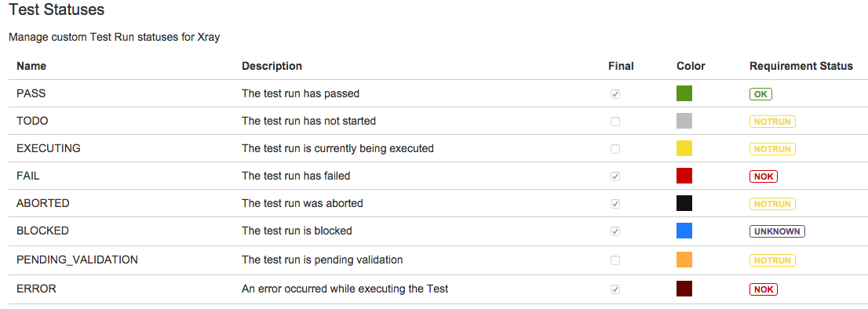Toggle the Final checkbox for PASS
Image resolution: width=868 pixels, height=309 pixels.
pyautogui.click(x=615, y=94)
